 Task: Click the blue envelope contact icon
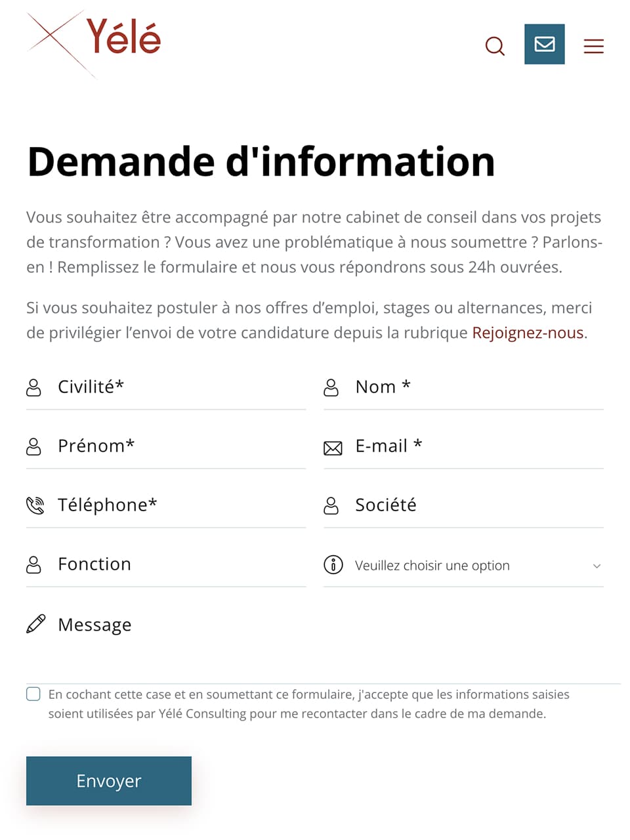pyautogui.click(x=544, y=45)
